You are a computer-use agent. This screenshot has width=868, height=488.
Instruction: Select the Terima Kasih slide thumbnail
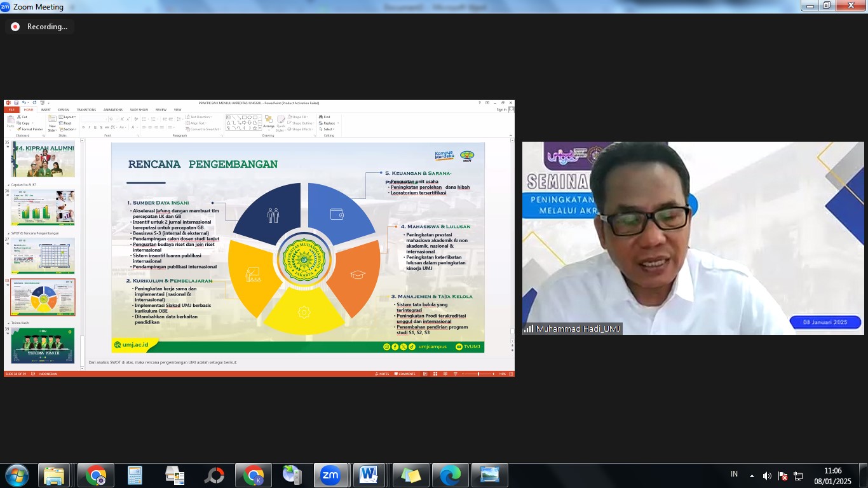point(43,346)
